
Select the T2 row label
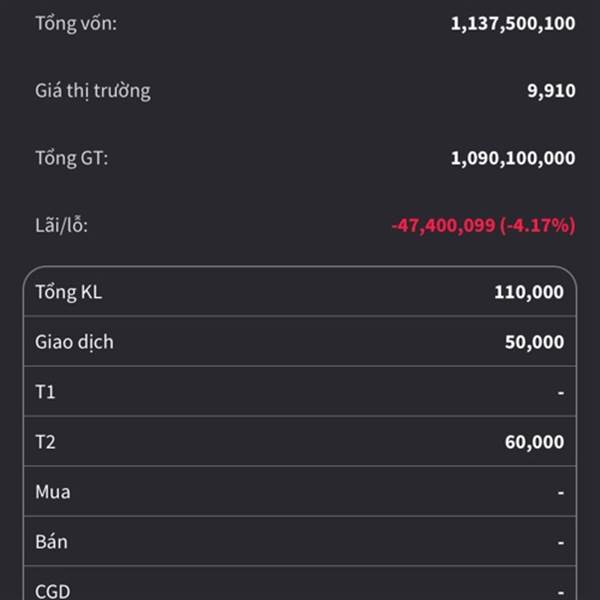tap(46, 442)
